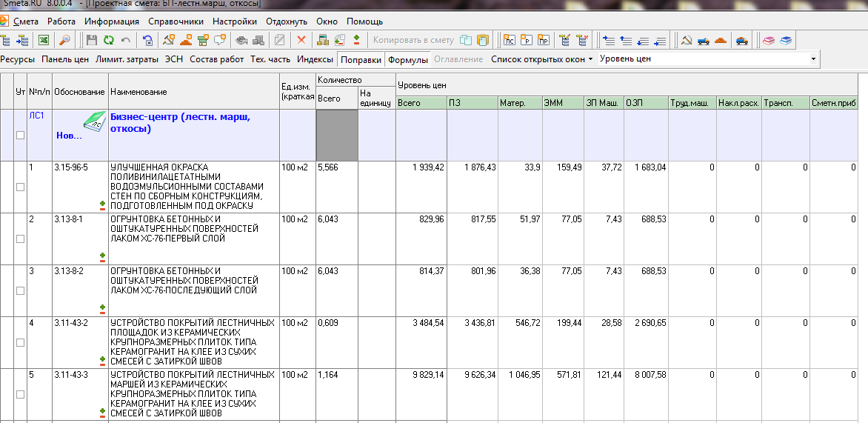The height and width of the screenshot is (423, 868).
Task: Click the orange bricks materials icon
Action: (721, 40)
